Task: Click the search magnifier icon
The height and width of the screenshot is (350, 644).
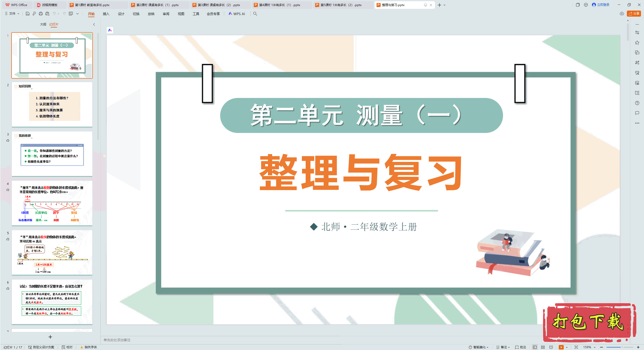Action: [x=255, y=14]
